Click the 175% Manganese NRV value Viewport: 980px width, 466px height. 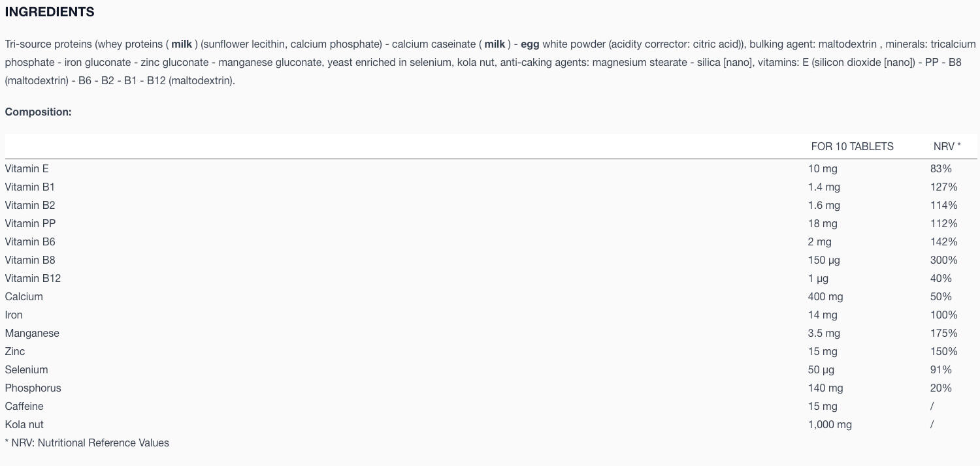(x=943, y=333)
